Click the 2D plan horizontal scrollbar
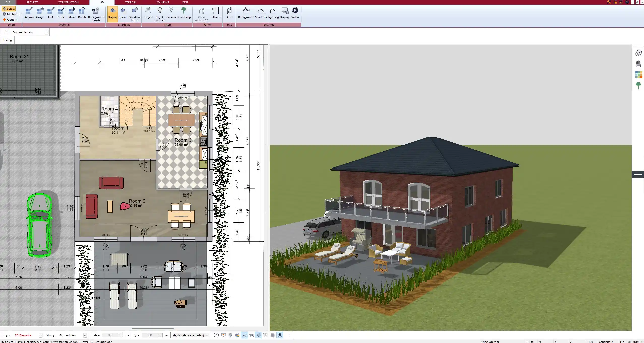 (x=153, y=329)
